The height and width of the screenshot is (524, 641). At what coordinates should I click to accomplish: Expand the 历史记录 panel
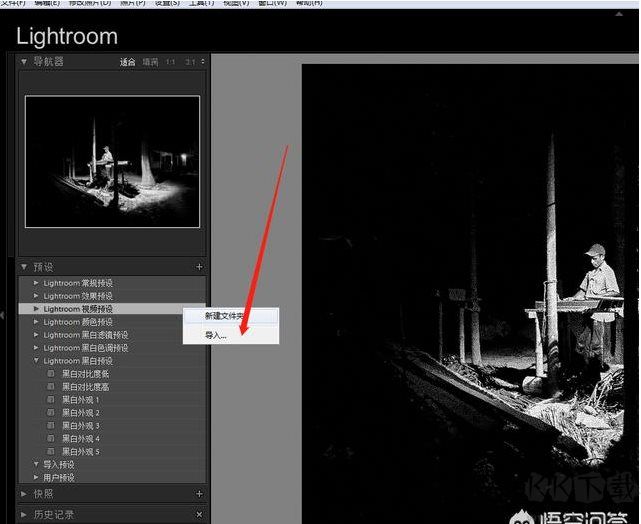click(24, 515)
